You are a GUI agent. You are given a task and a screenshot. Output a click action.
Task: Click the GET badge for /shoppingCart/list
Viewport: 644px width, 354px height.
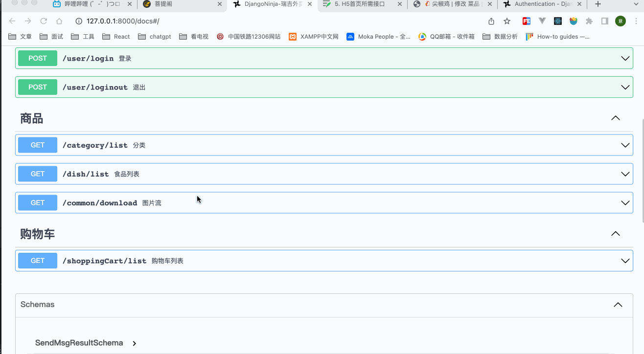(x=38, y=261)
